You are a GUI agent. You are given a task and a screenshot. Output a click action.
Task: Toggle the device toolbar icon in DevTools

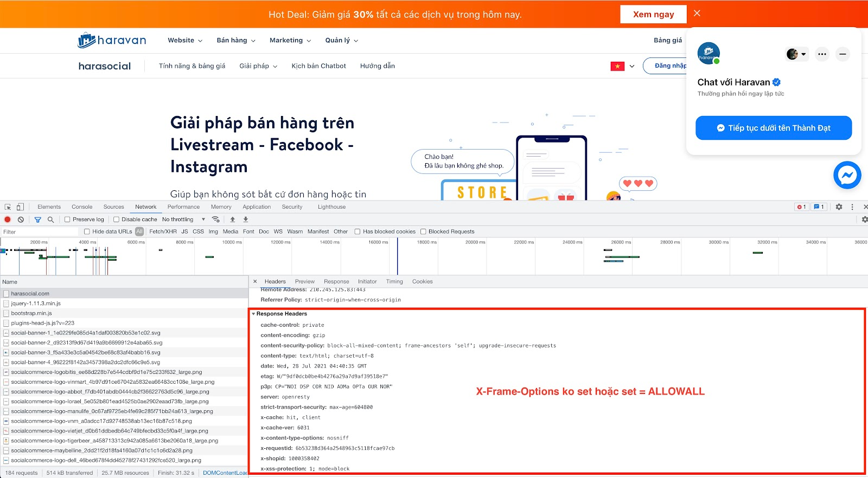[x=20, y=207]
